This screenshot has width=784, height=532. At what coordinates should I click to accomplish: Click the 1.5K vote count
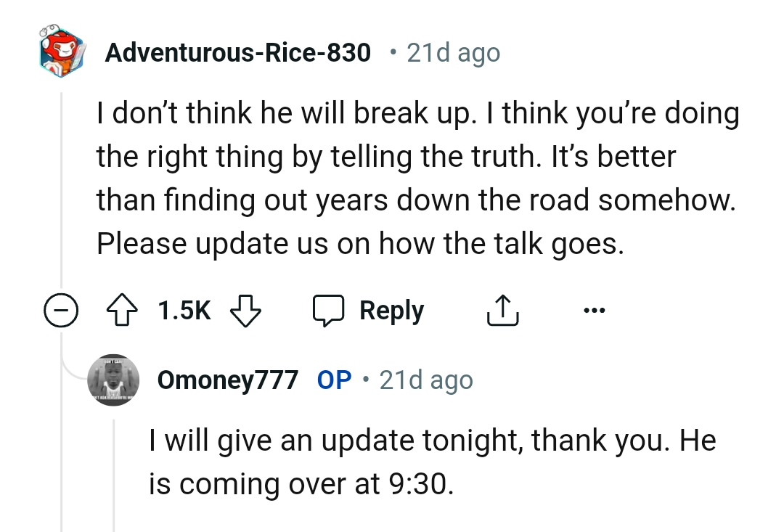(x=184, y=311)
